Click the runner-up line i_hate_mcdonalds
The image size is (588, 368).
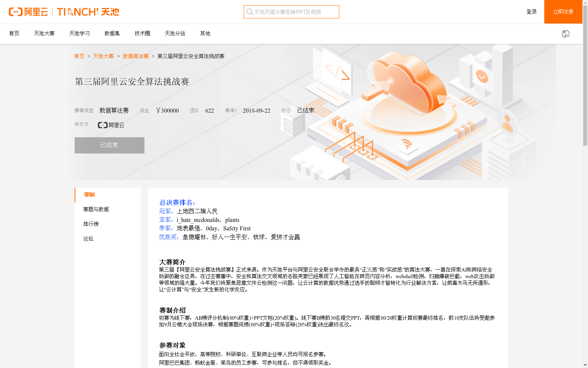[199, 220]
